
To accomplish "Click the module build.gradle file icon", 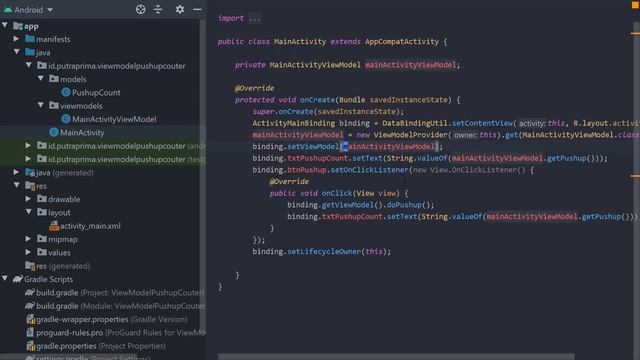I will pyautogui.click(x=30, y=306).
